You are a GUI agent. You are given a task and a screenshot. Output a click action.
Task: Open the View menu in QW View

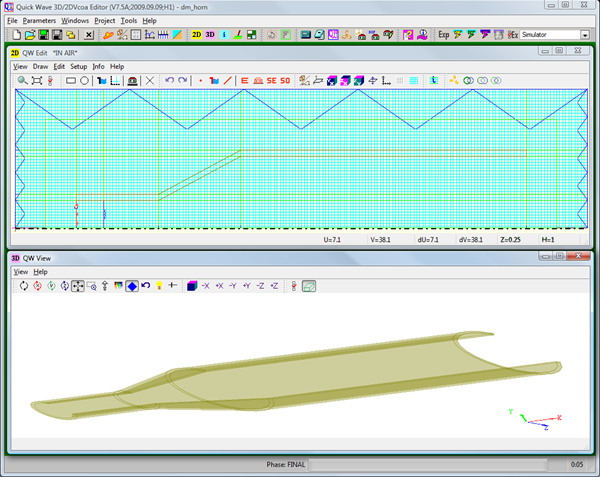(20, 272)
